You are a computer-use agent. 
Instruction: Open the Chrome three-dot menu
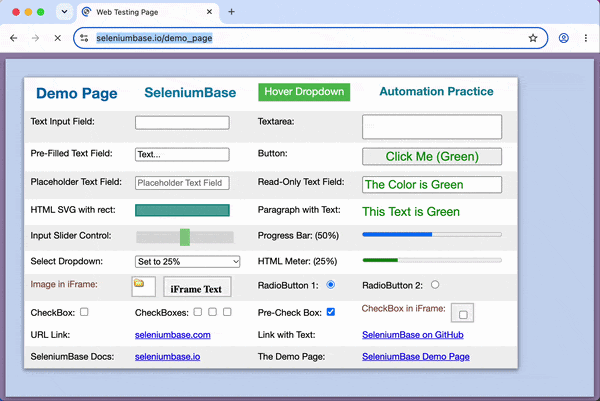pyautogui.click(x=585, y=38)
